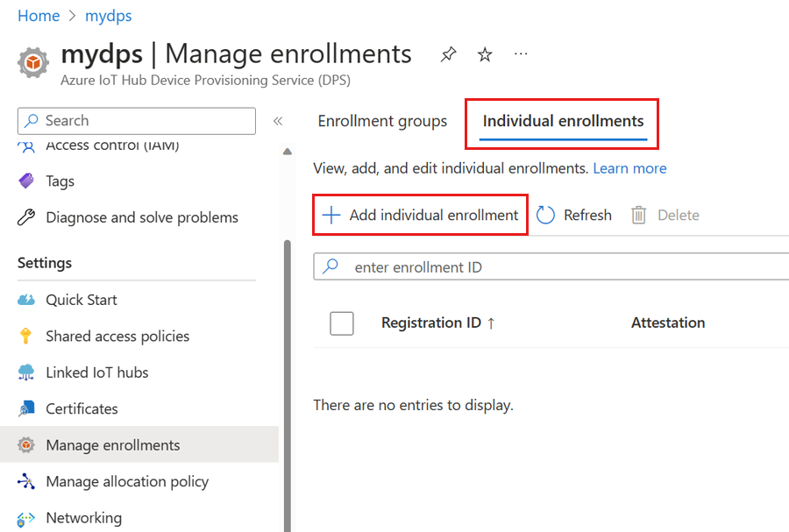Follow the Learn more link
This screenshot has width=789, height=532.
click(x=629, y=168)
